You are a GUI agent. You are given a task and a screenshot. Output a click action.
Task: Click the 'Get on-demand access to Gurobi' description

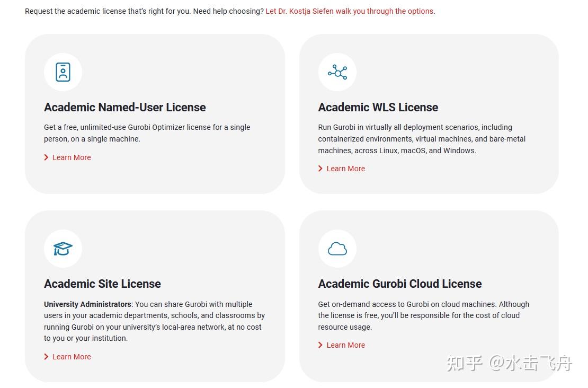coord(423,315)
